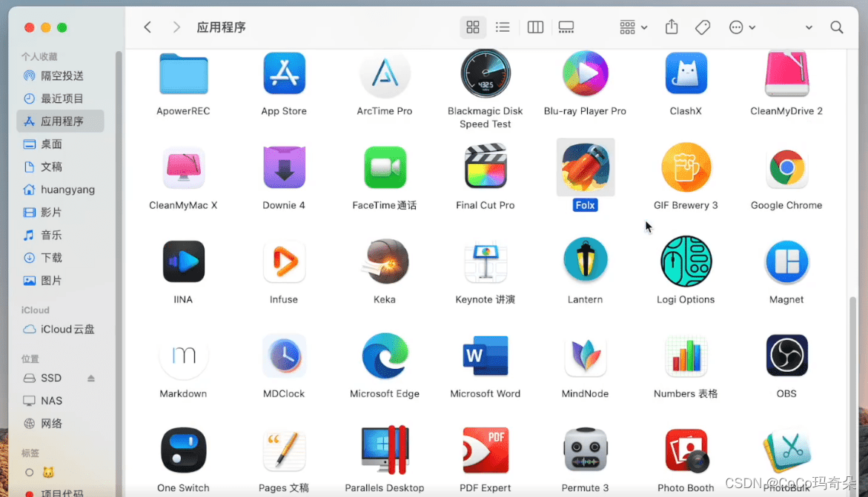Select CleanMyMac X icon

[x=183, y=167]
